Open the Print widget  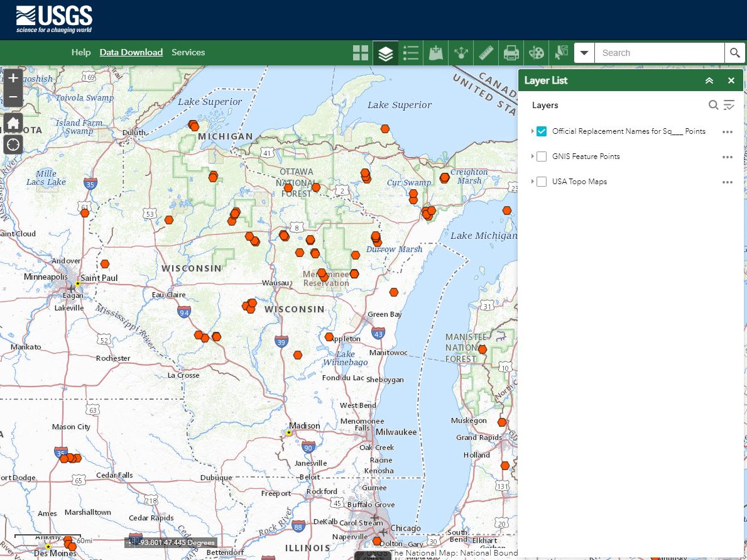[x=511, y=53]
